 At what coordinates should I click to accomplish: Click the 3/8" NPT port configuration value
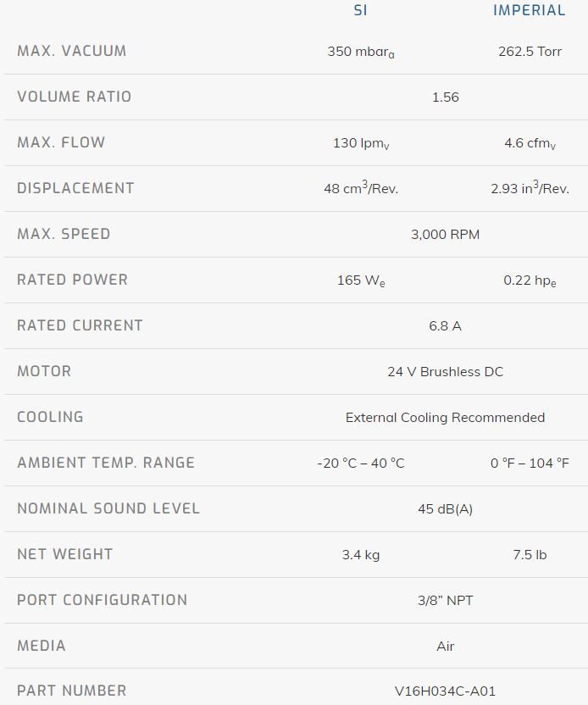(446, 601)
